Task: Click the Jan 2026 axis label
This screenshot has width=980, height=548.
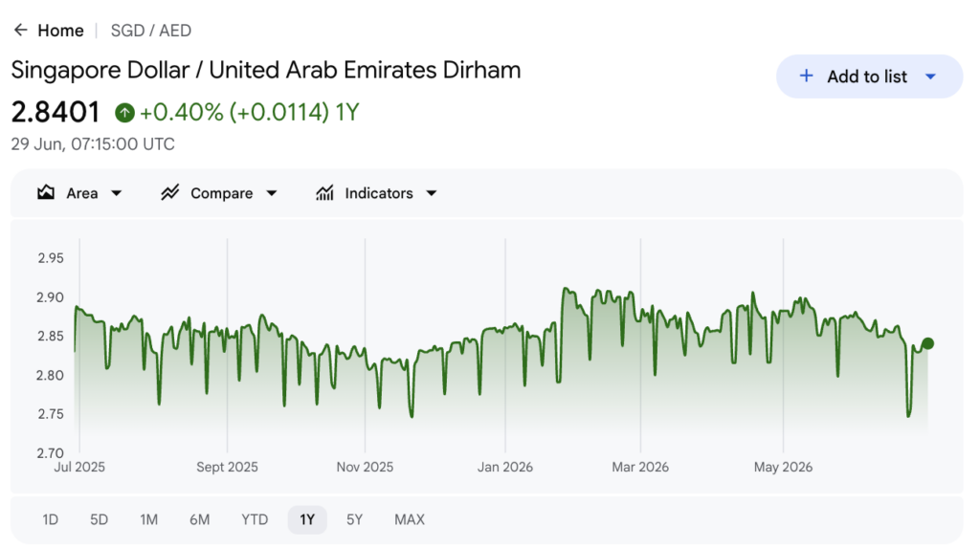Action: point(505,468)
